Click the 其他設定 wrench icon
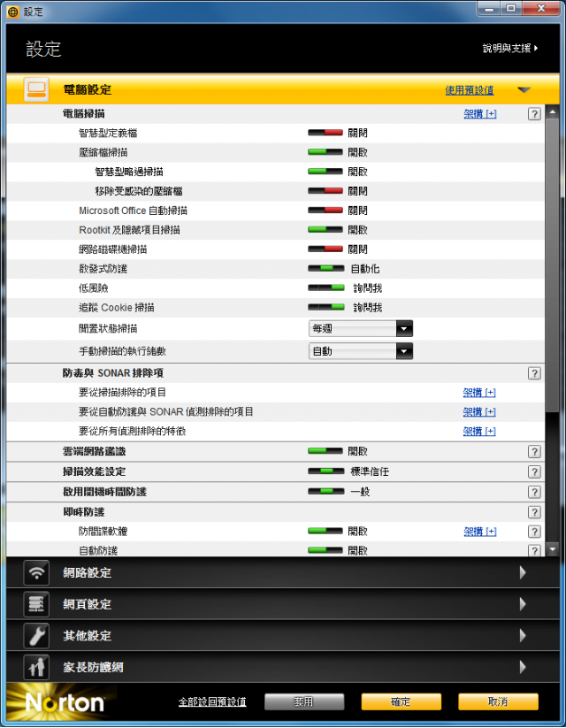Viewport: 566px width, 728px height. click(36, 636)
